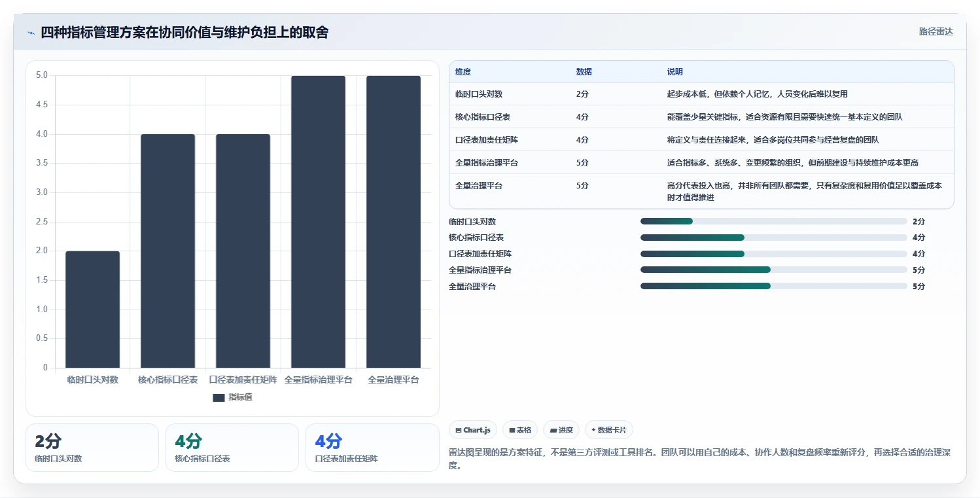Click the 2分 value beside the 临时口头对数 progress bar

[919, 221]
